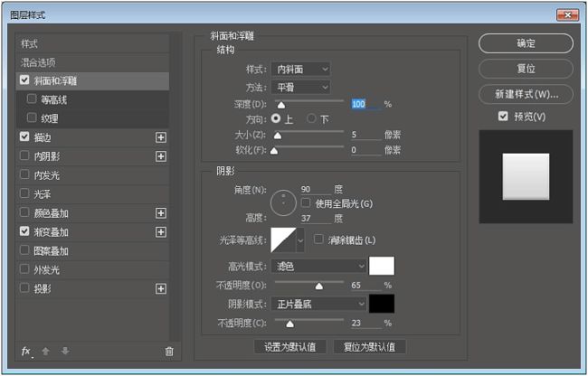
Task: Toggle 消除锯齿 checkbox
Action: [318, 240]
